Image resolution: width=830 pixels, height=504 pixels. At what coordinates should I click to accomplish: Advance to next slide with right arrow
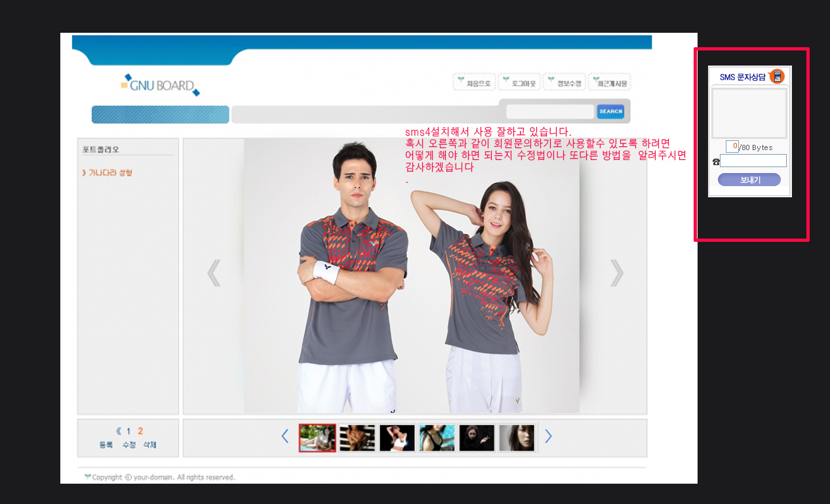(616, 273)
